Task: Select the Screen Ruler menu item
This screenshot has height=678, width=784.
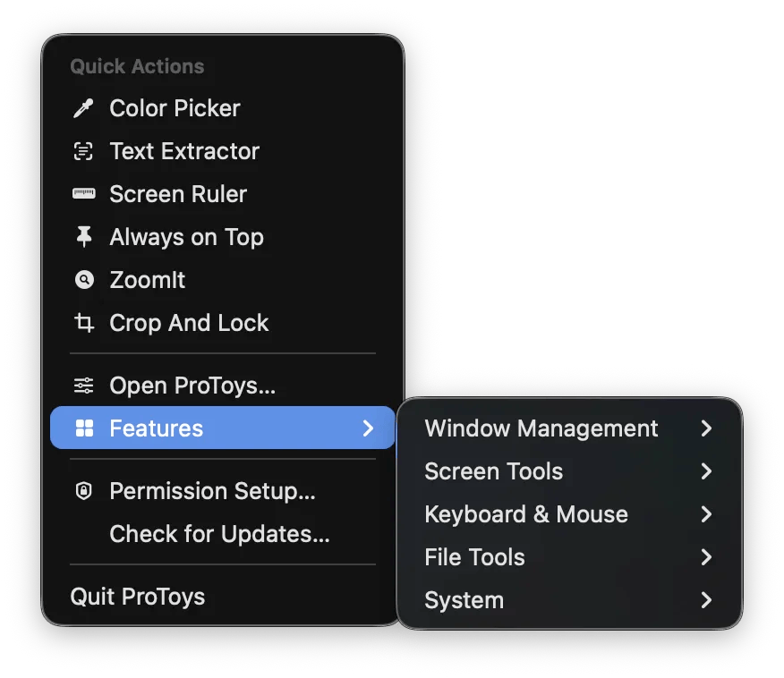Action: 223,194
